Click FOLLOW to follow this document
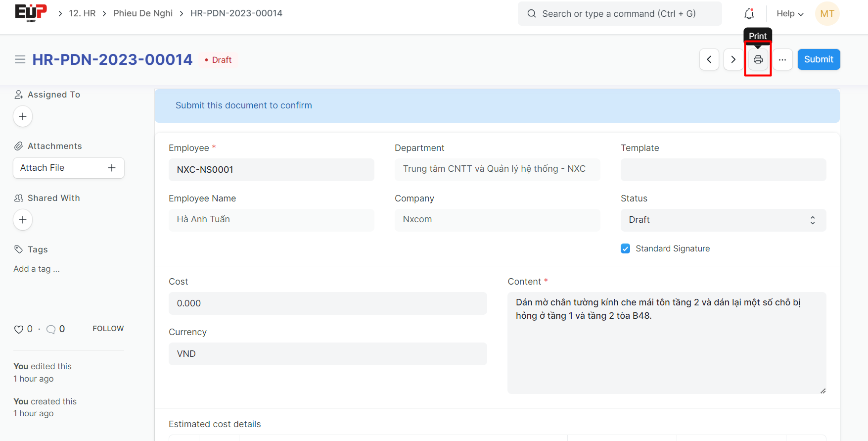The width and height of the screenshot is (868, 441). pos(108,329)
